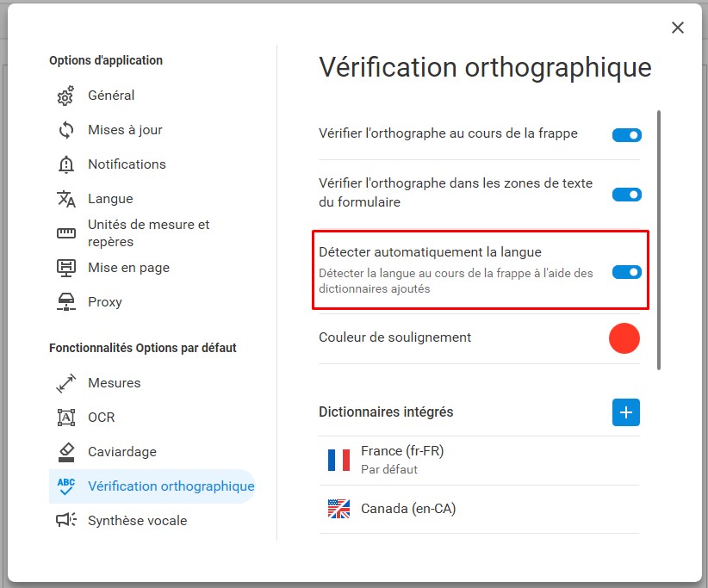Change the red underline color swatch
Image resolution: width=708 pixels, height=588 pixels.
coord(624,338)
